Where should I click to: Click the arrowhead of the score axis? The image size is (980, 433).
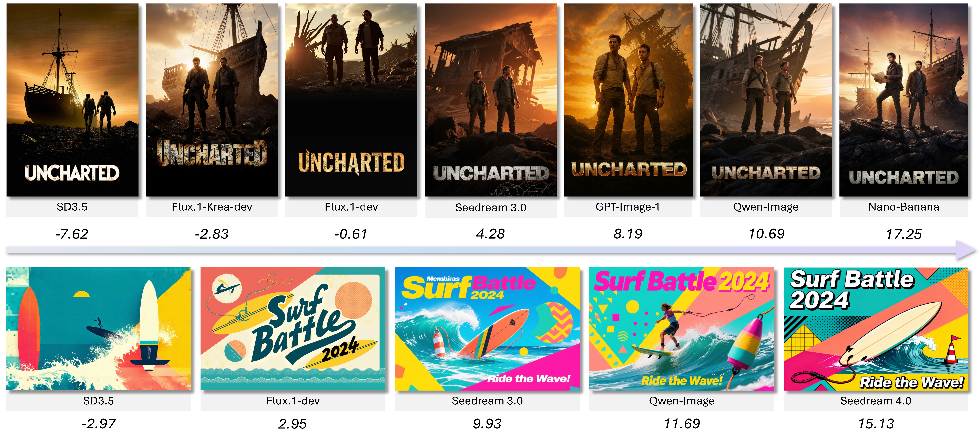point(966,250)
